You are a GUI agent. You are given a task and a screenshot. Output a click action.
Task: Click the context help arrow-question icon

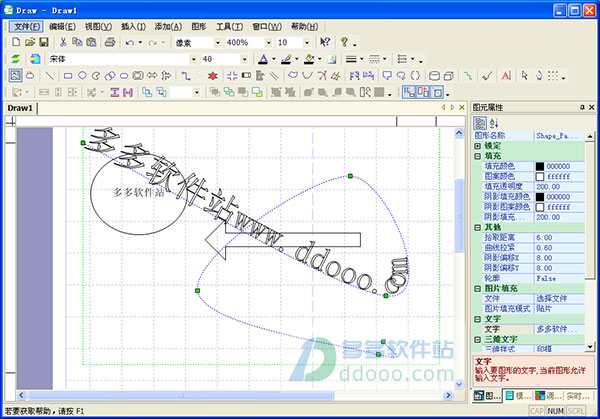pyautogui.click(x=325, y=42)
